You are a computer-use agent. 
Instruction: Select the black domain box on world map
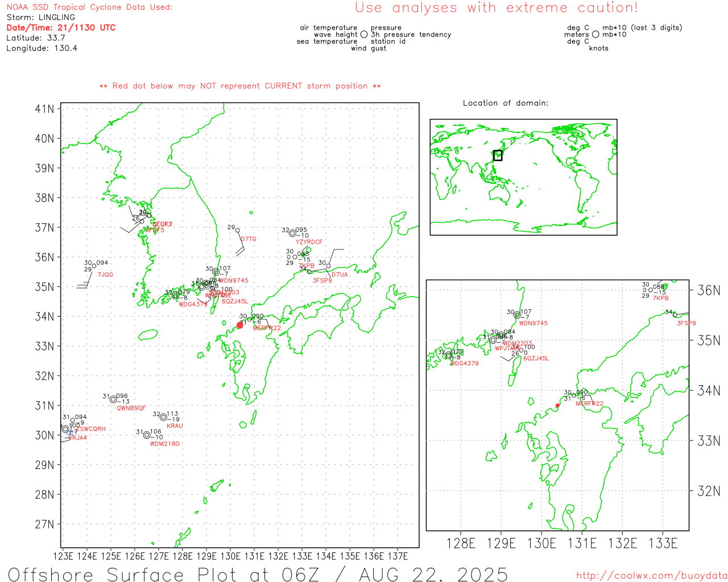click(x=498, y=155)
